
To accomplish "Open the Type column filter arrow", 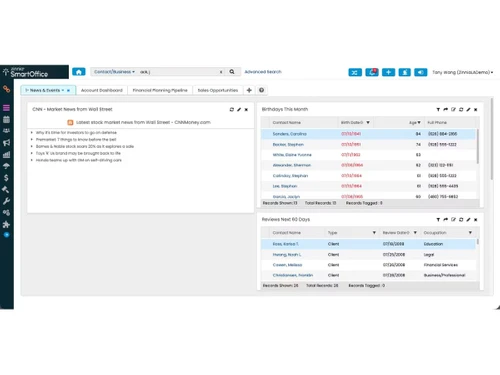I will 374,233.
